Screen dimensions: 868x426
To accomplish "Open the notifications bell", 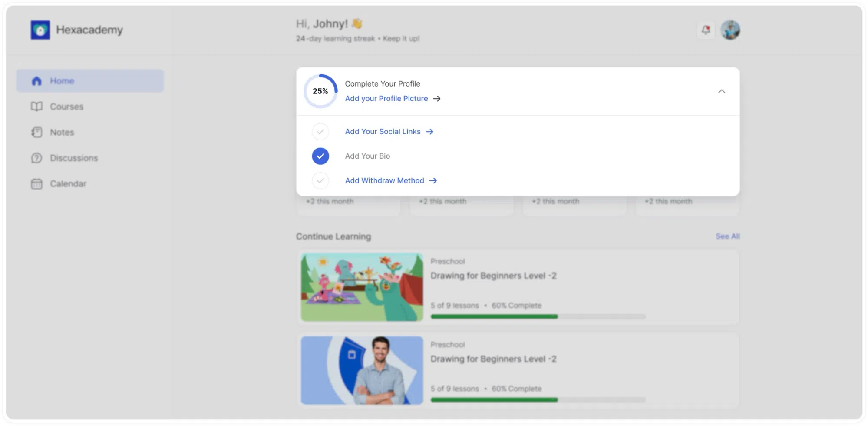I will point(706,30).
